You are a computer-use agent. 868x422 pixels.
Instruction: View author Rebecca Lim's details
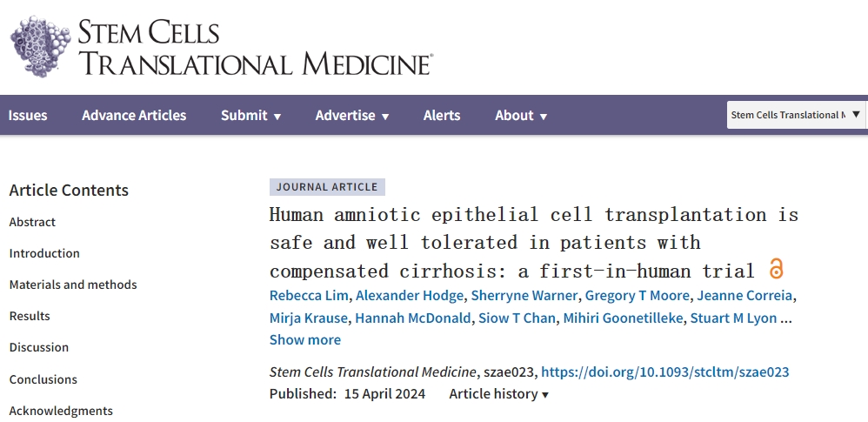[x=307, y=296]
